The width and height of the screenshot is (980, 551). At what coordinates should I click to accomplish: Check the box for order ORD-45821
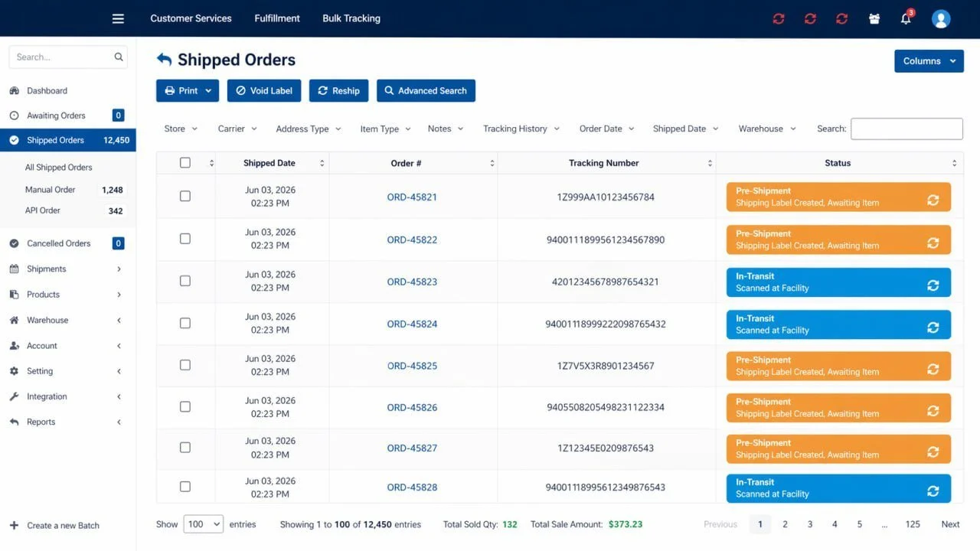[x=185, y=196]
